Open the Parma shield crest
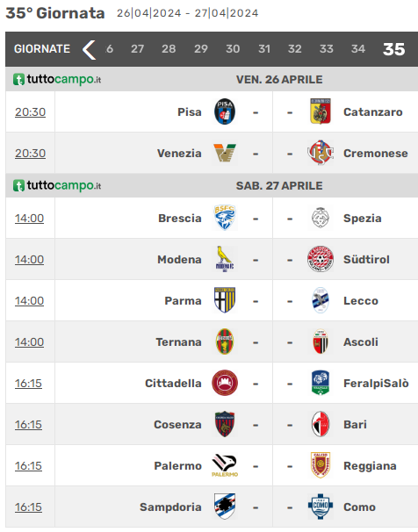Image resolution: width=418 pixels, height=532 pixels. click(225, 300)
